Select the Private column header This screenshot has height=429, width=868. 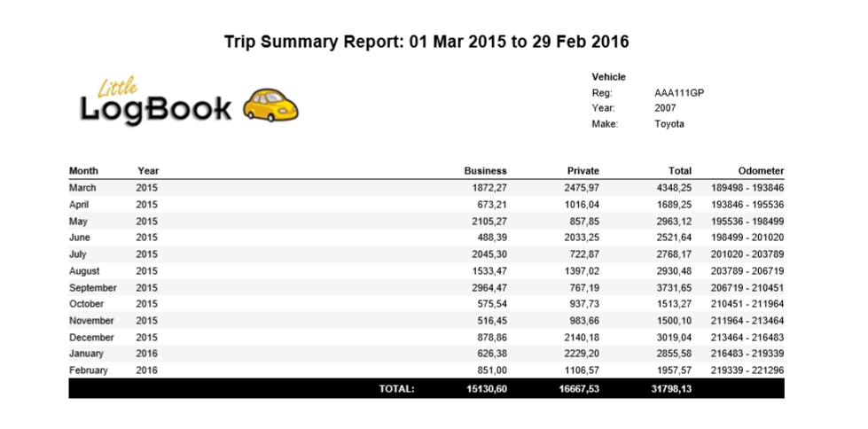[583, 170]
